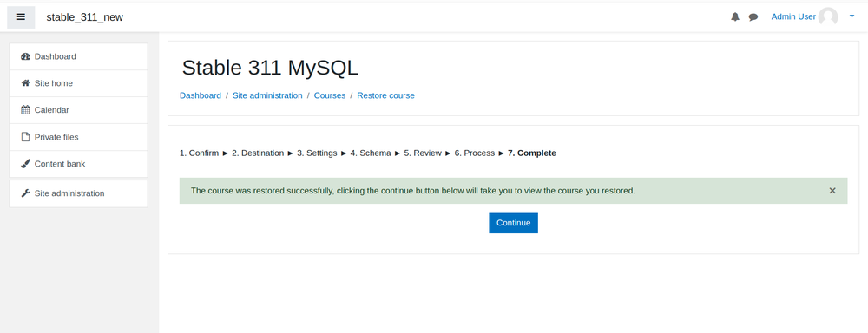868x333 pixels.
Task: Open Site administration breadcrumb link
Action: coord(267,95)
